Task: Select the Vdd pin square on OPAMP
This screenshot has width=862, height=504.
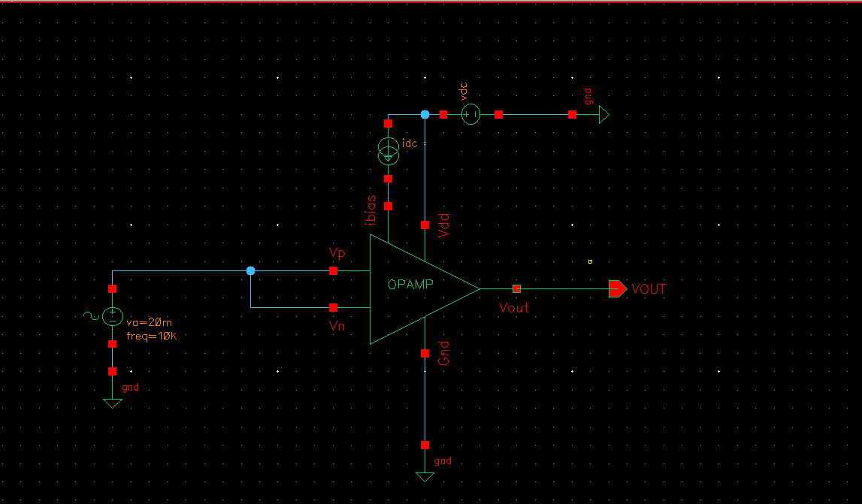Action: pyautogui.click(x=425, y=225)
